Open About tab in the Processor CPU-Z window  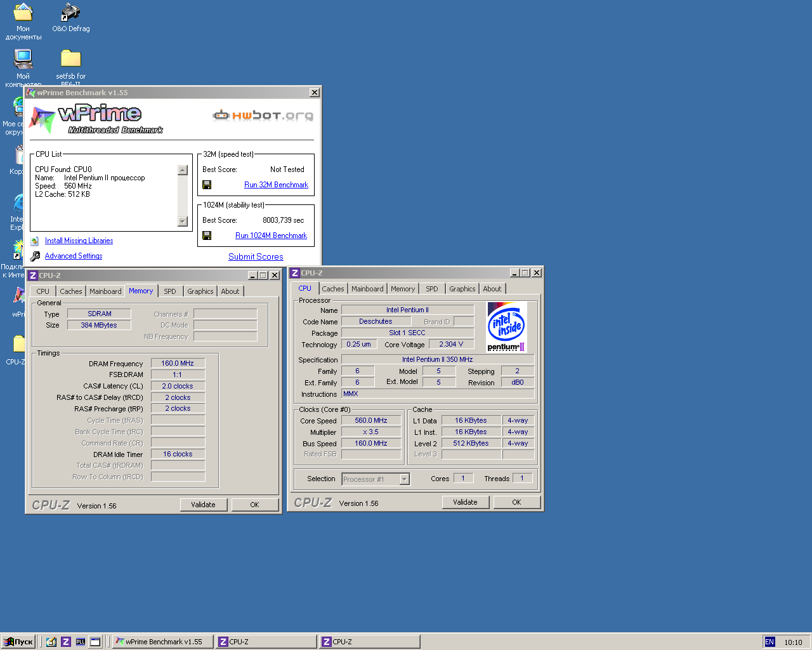coord(492,289)
